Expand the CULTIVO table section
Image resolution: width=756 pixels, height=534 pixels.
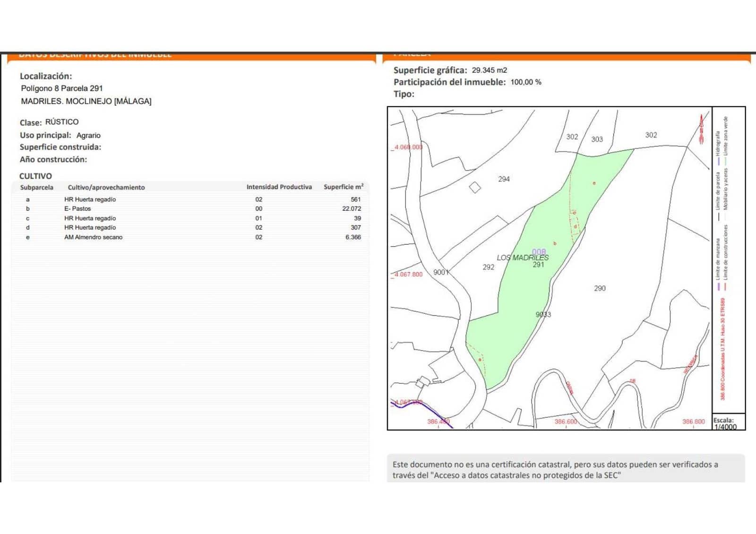coord(34,176)
